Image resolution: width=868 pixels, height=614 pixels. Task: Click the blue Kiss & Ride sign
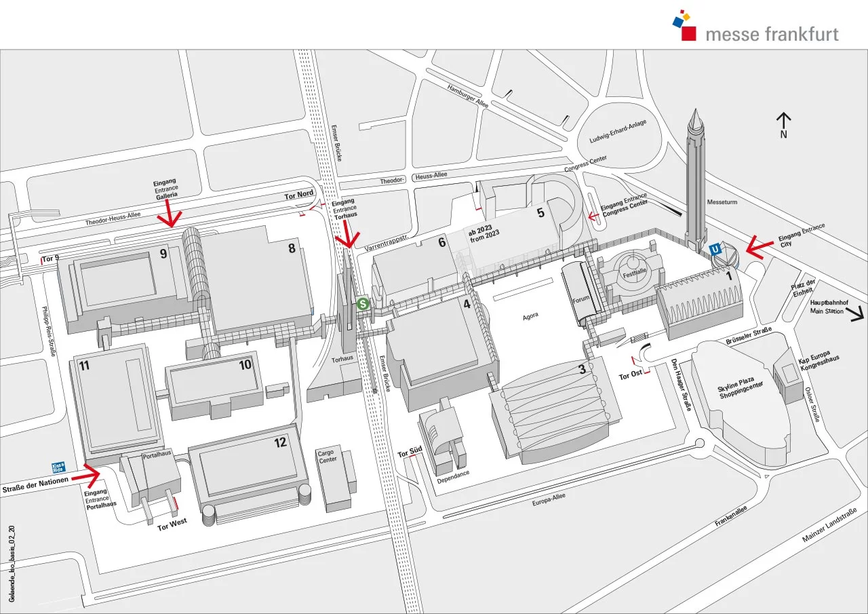coord(58,467)
